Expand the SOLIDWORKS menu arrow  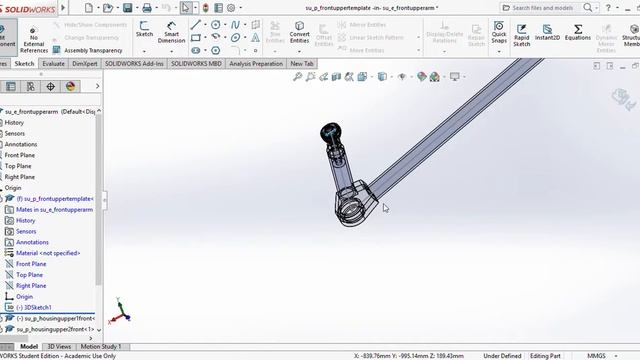(63, 7)
